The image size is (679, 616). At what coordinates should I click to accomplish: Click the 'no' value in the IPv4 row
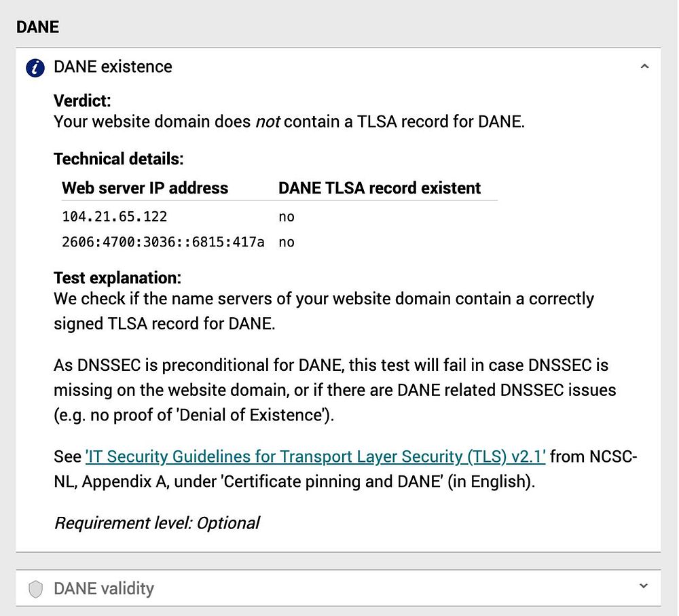pos(286,217)
